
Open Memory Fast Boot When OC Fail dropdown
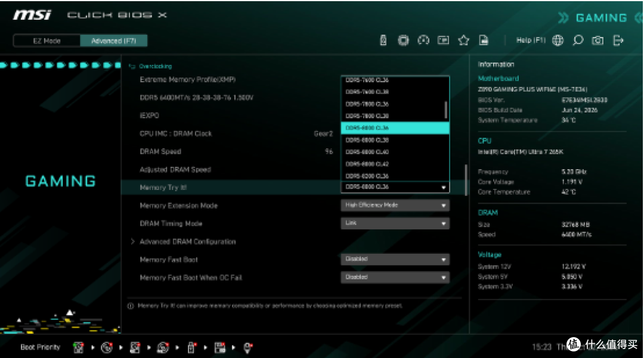tap(395, 277)
